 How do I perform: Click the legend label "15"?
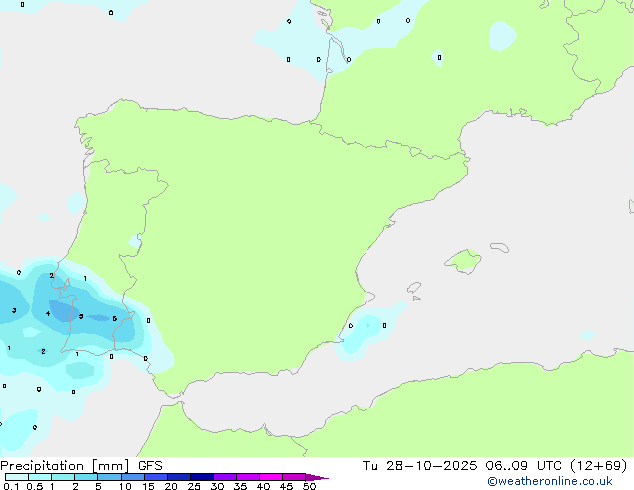[x=148, y=486]
